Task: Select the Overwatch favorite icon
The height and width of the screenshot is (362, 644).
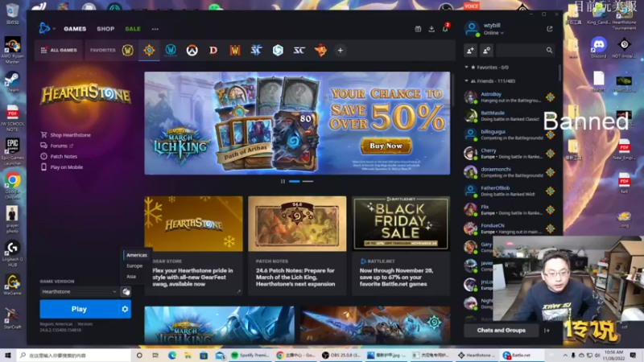Action: pos(192,50)
